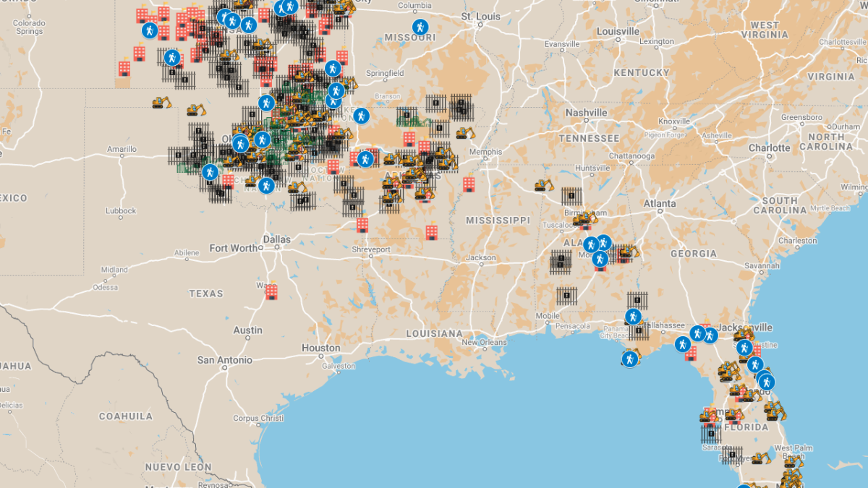Click the Atlanta city label
Image resolution: width=868 pixels, height=488 pixels.
pyautogui.click(x=659, y=204)
